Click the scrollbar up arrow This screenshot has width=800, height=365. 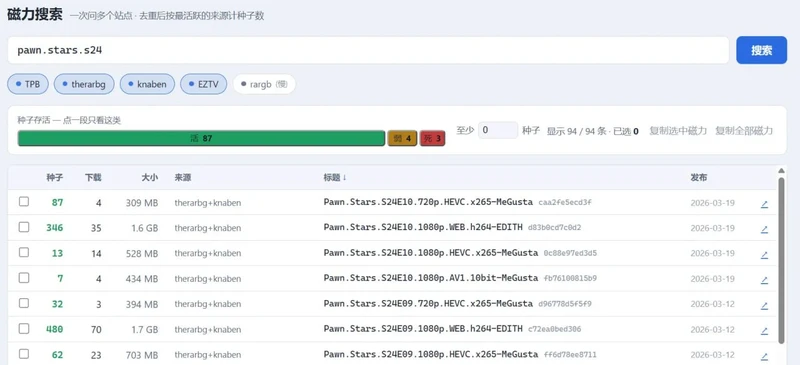[781, 171]
